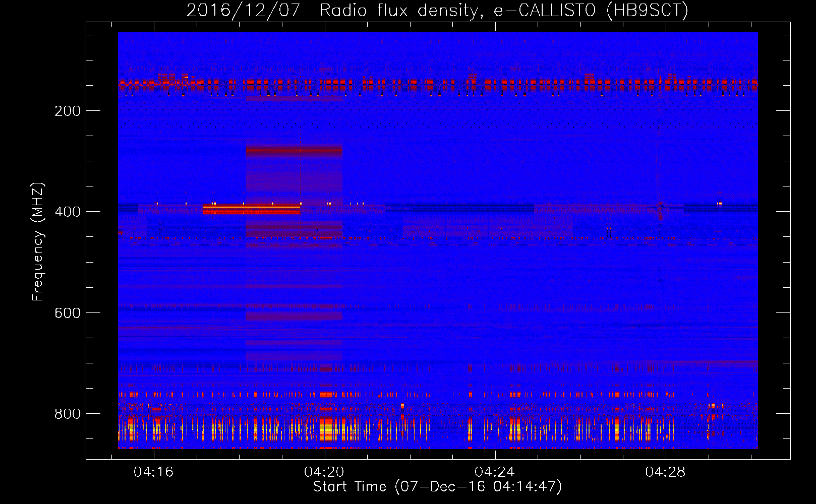Click the bright yellow emission streak near 400 MHz
Screen dimensions: 816x504
pyautogui.click(x=251, y=207)
